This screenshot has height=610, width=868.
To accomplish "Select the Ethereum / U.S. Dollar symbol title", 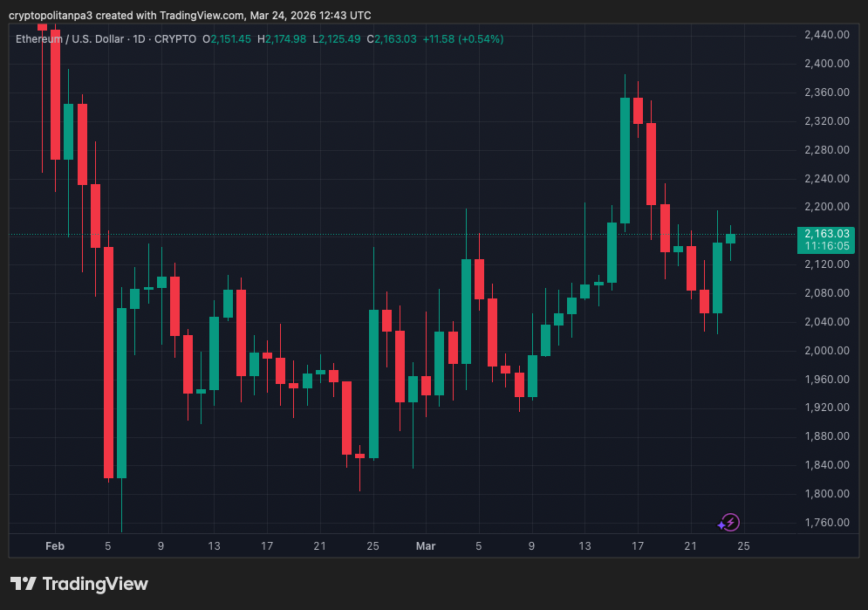I will click(x=70, y=39).
